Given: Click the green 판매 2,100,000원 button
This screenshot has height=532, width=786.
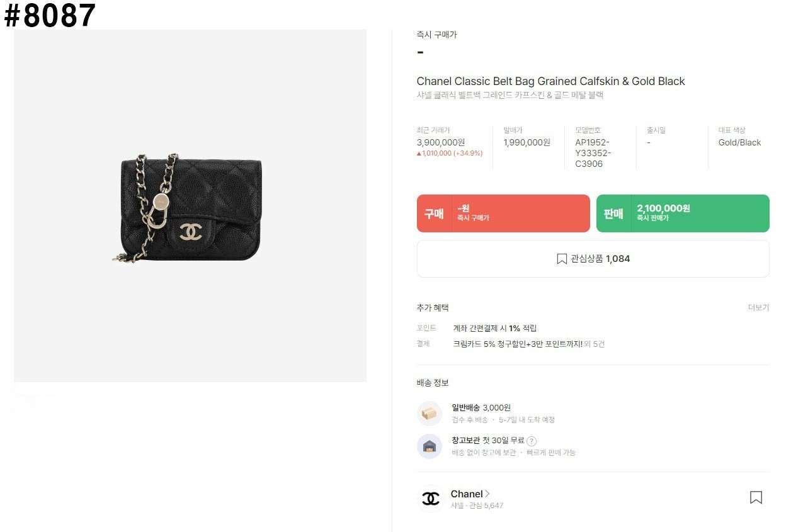Looking at the screenshot, I should (683, 213).
